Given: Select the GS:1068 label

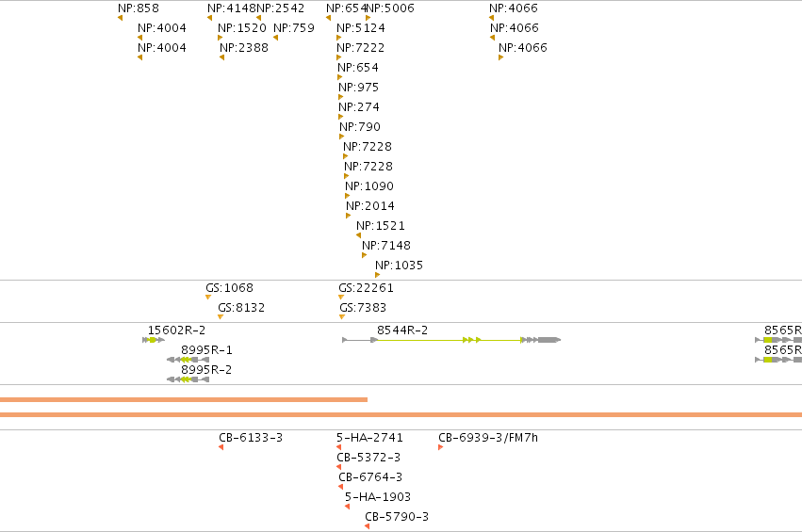Looking at the screenshot, I should 230,288.
